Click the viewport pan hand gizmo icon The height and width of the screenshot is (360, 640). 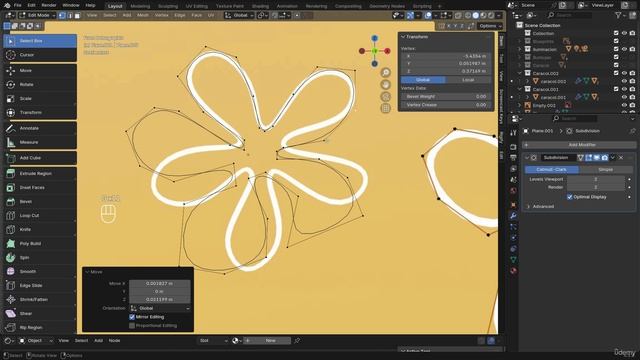pyautogui.click(x=385, y=84)
